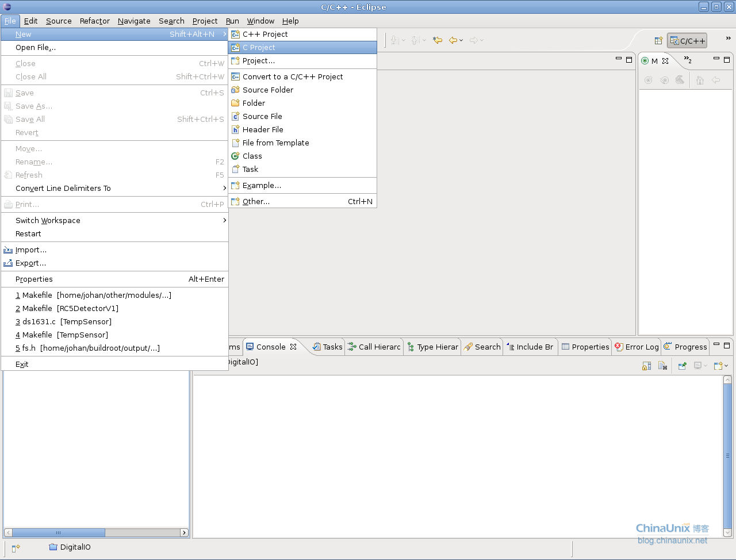736x560 pixels.
Task: Open recent file 2 Makefile [RC5DetectorV1]
Action: (x=114, y=308)
